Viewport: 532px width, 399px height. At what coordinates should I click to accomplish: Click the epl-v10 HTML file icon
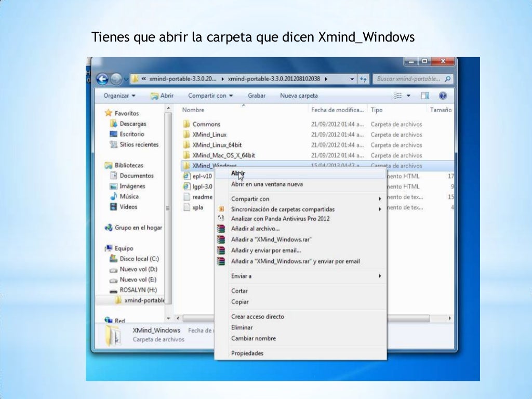point(187,176)
